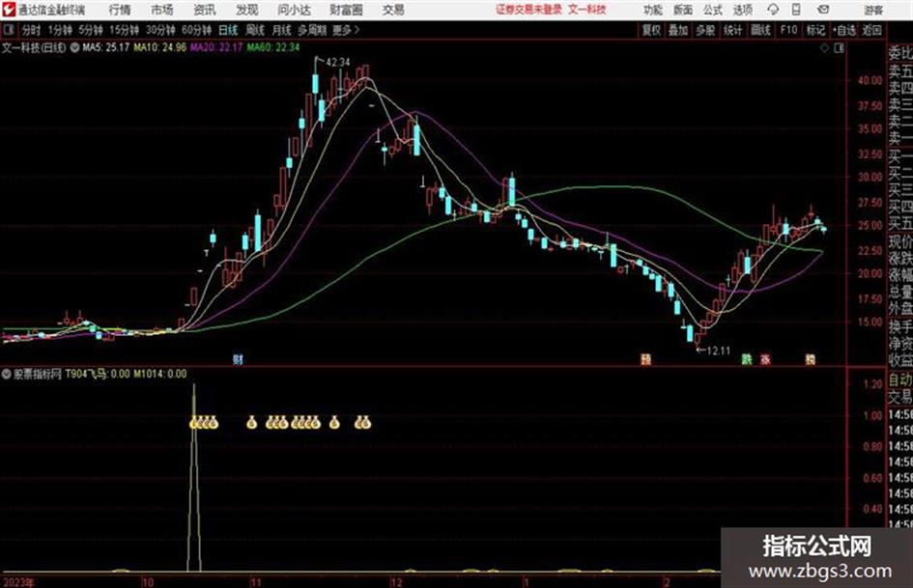This screenshot has height=588, width=913.
Task: Click the MA20: 22.17 indicator value
Action: tap(216, 47)
